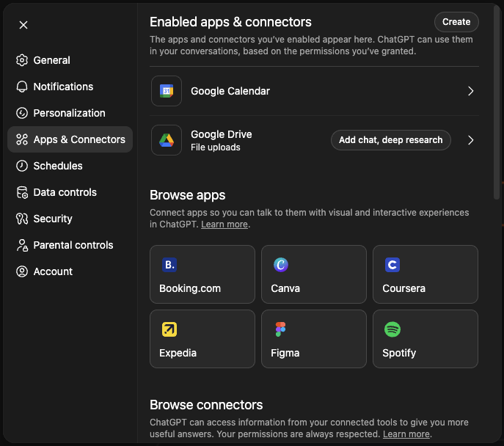This screenshot has width=504, height=446.
Task: Select the Figma app card label
Action: click(285, 353)
